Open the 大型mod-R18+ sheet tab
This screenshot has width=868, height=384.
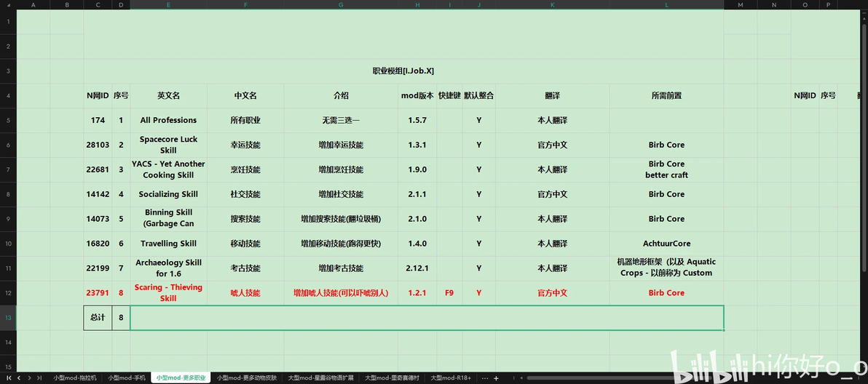pyautogui.click(x=451, y=378)
